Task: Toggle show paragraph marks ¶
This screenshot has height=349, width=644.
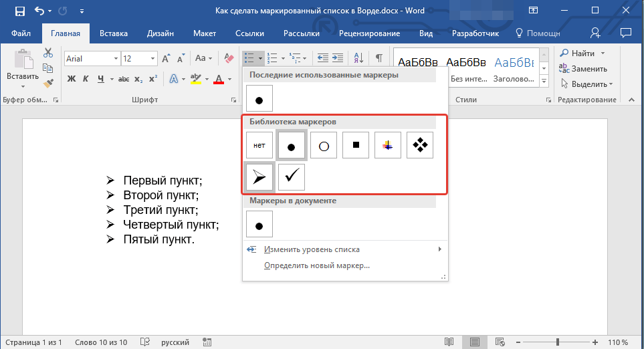Action: click(379, 58)
